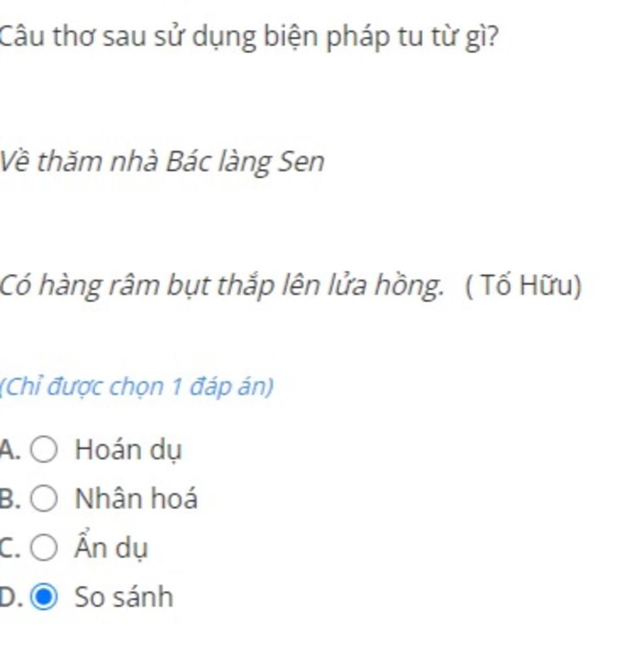Image resolution: width=644 pixels, height=661 pixels.
Task: Click the question 'Câu thơ sau sử dụng biện pháp tu từ gì?'
Action: click(x=249, y=37)
